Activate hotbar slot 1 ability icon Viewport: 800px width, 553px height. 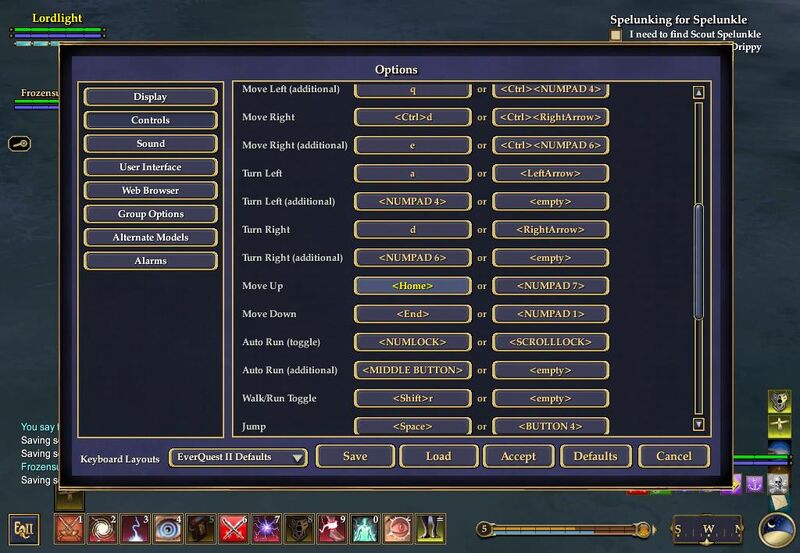[x=69, y=527]
